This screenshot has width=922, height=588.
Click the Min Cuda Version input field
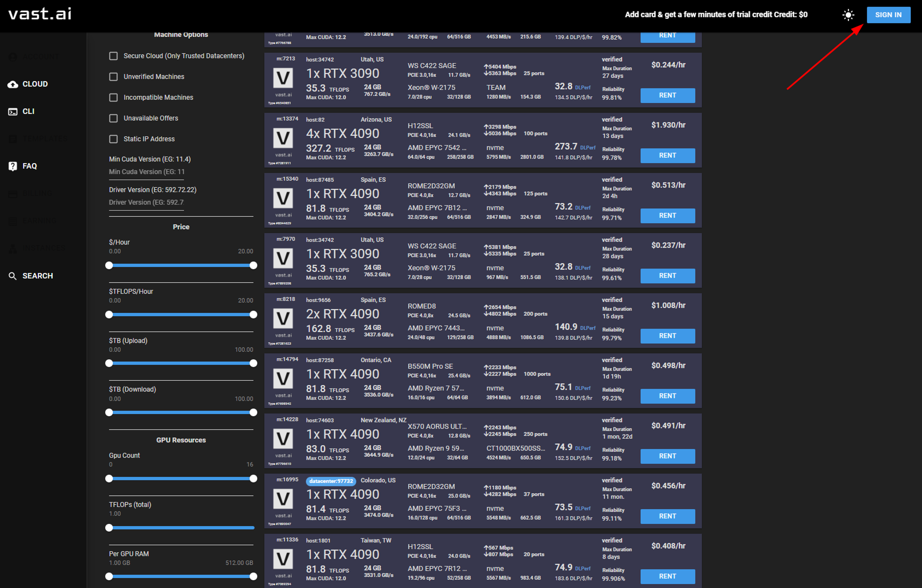147,172
